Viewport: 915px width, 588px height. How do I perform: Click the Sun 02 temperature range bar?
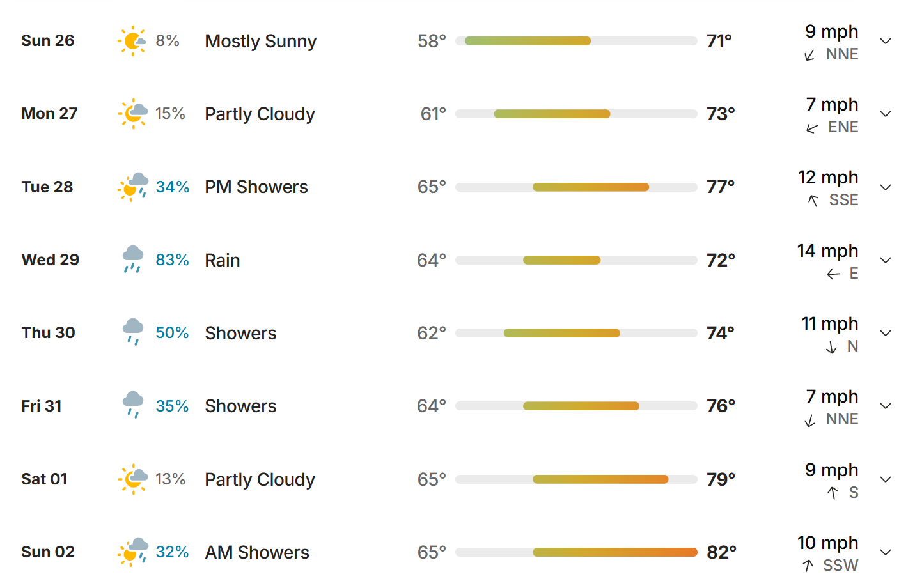click(x=576, y=552)
